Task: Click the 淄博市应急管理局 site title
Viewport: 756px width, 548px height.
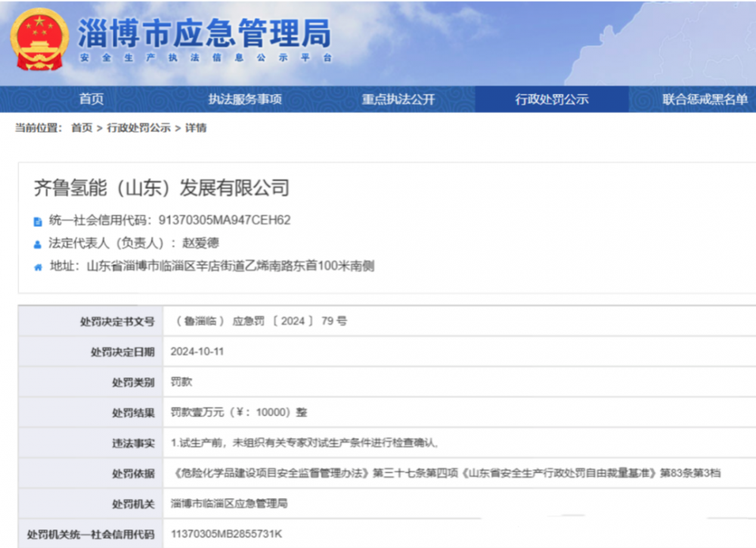Action: 204,33
